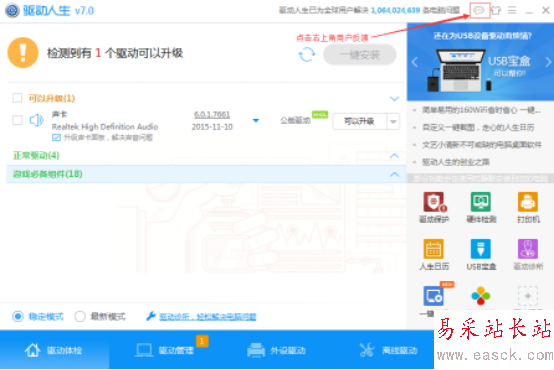Open 硬件检测 monitor tool
The width and height of the screenshot is (554, 370).
point(481,202)
